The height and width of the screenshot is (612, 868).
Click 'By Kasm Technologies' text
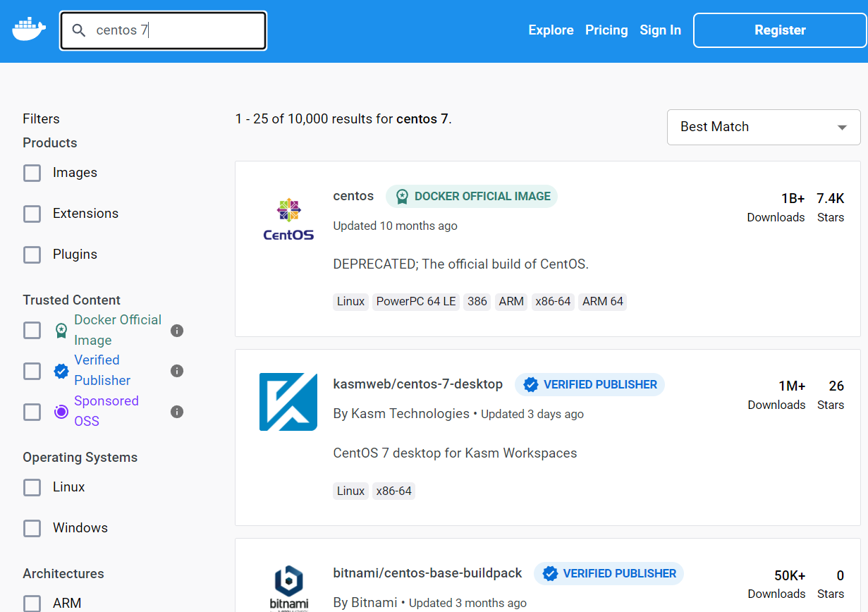(401, 414)
